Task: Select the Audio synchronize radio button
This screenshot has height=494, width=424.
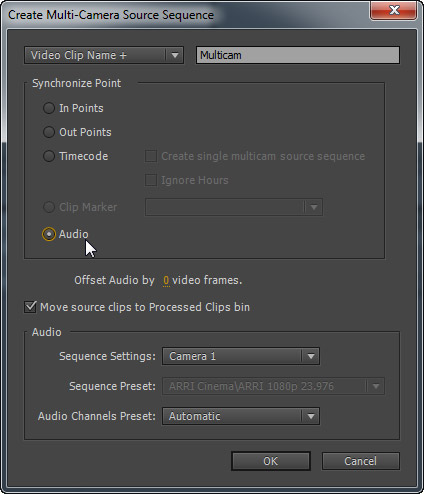Action: (x=49, y=234)
